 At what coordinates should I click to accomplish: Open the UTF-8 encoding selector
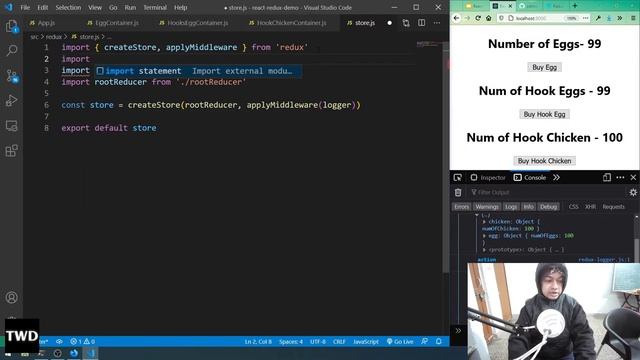(318, 341)
